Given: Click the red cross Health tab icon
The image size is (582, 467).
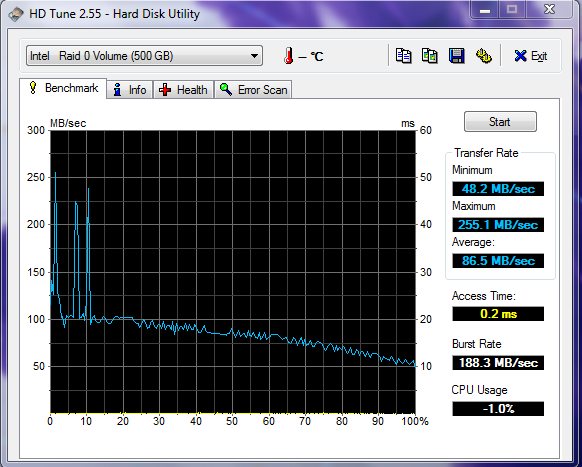Looking at the screenshot, I should (x=165, y=90).
